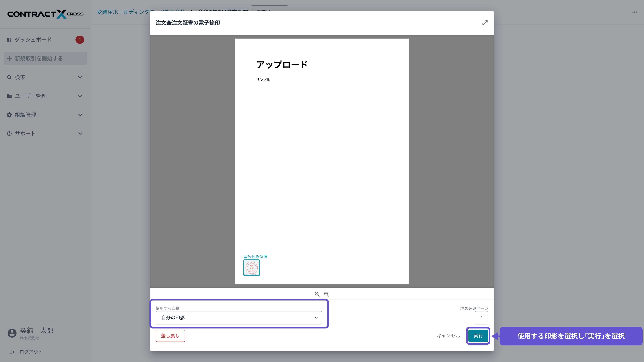Click the zoom out magnifier icon
This screenshot has height=362, width=644.
[317, 294]
